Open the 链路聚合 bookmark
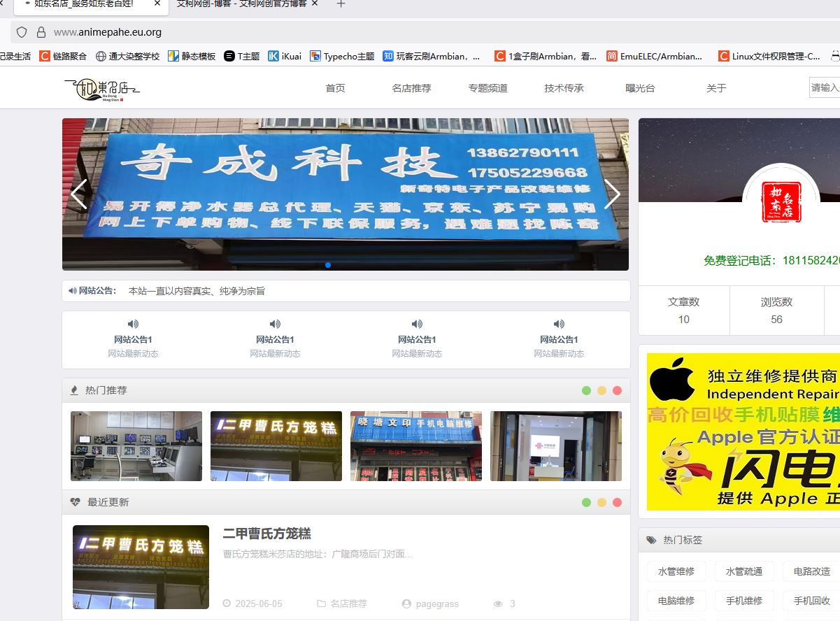The height and width of the screenshot is (621, 840). coord(64,56)
